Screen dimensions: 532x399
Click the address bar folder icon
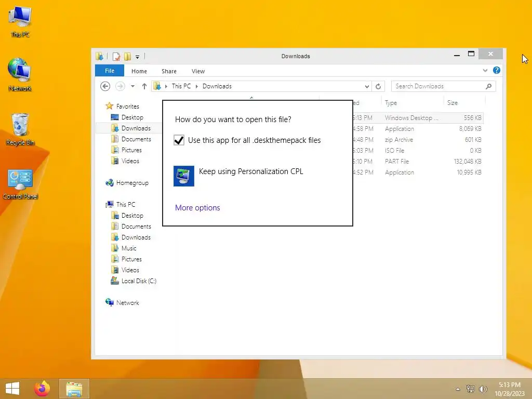[157, 86]
